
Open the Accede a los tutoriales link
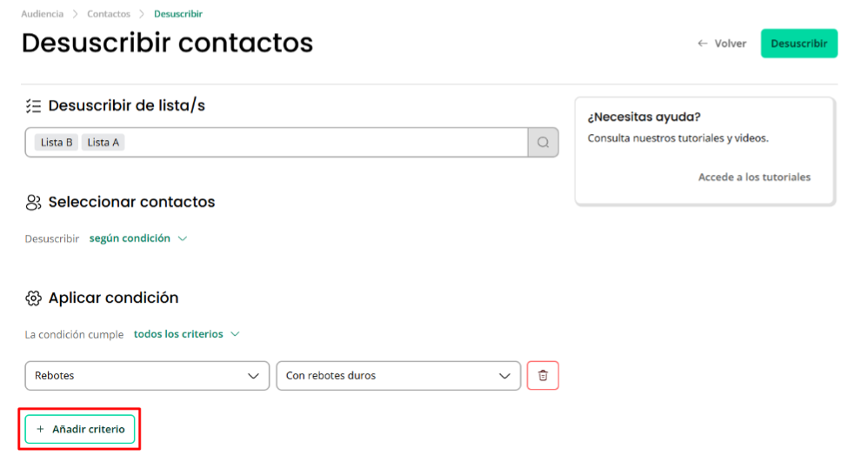tap(754, 177)
